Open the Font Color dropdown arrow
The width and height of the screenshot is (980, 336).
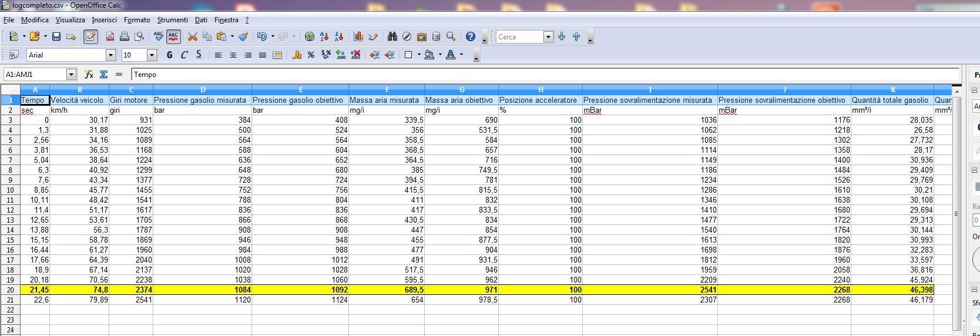click(461, 55)
